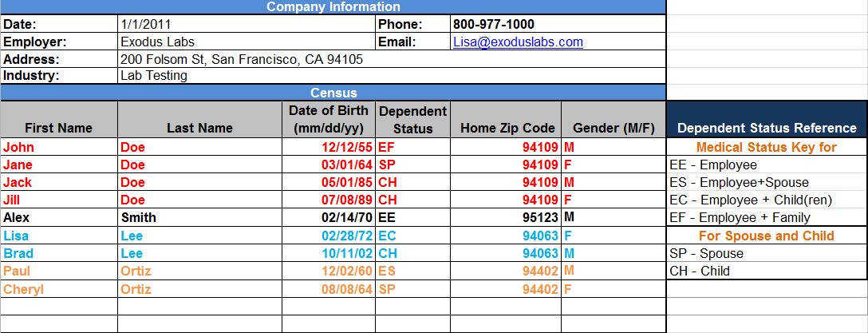Viewport: 868px width, 333px height.
Task: Select the Gender (M/F) column header
Action: click(614, 128)
